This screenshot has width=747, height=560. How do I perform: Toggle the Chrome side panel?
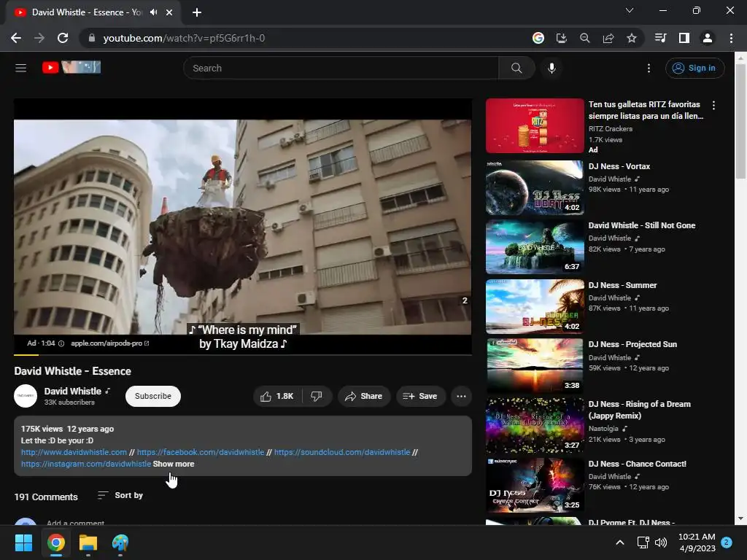(x=684, y=38)
